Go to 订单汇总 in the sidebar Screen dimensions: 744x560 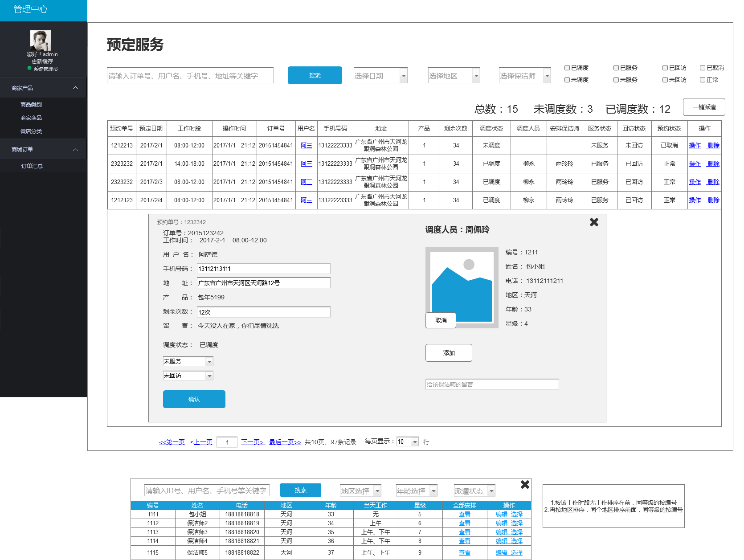32,166
